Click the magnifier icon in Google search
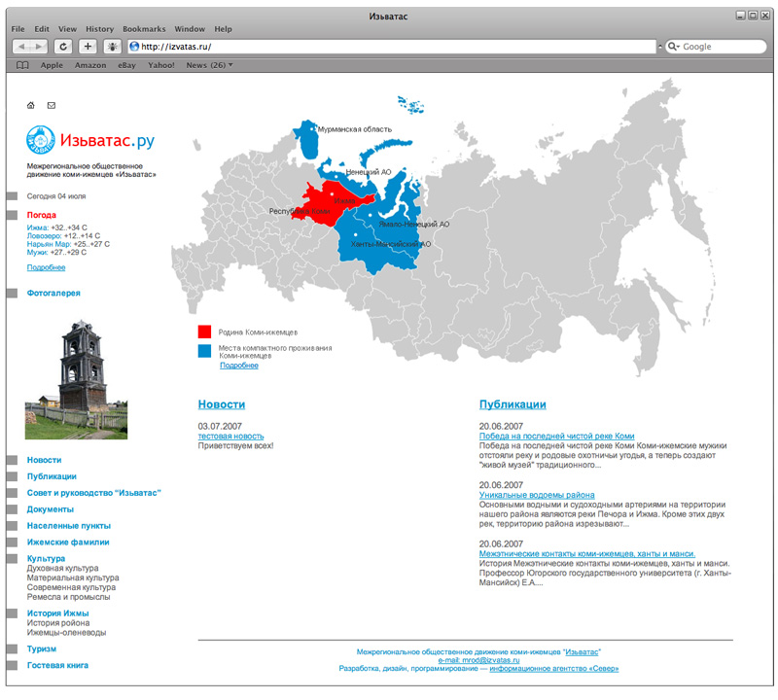 click(673, 47)
